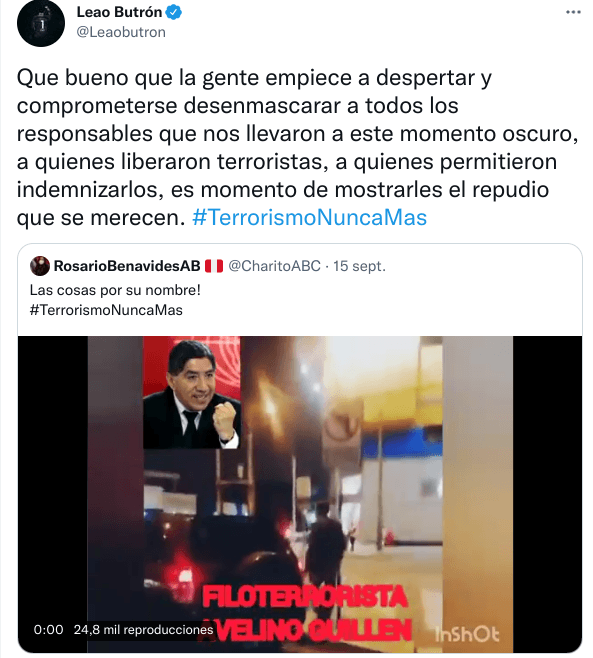
Task: Click the RosarioBenavidesAB name in quote
Action: [x=127, y=266]
